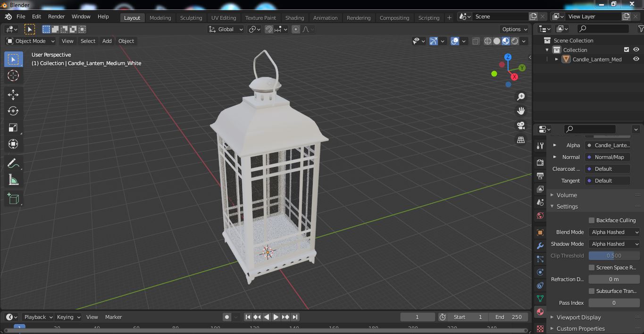Open the Material properties tab
The height and width of the screenshot is (334, 644).
[540, 312]
